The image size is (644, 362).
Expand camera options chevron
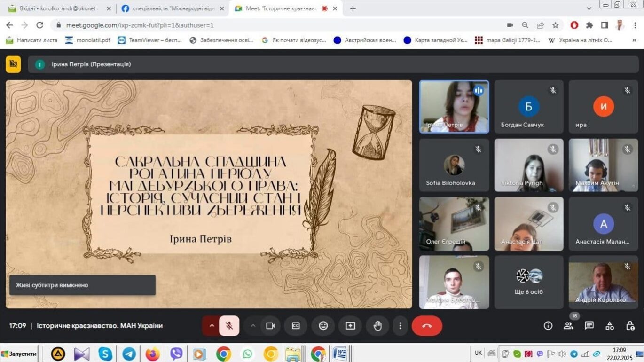[253, 325]
